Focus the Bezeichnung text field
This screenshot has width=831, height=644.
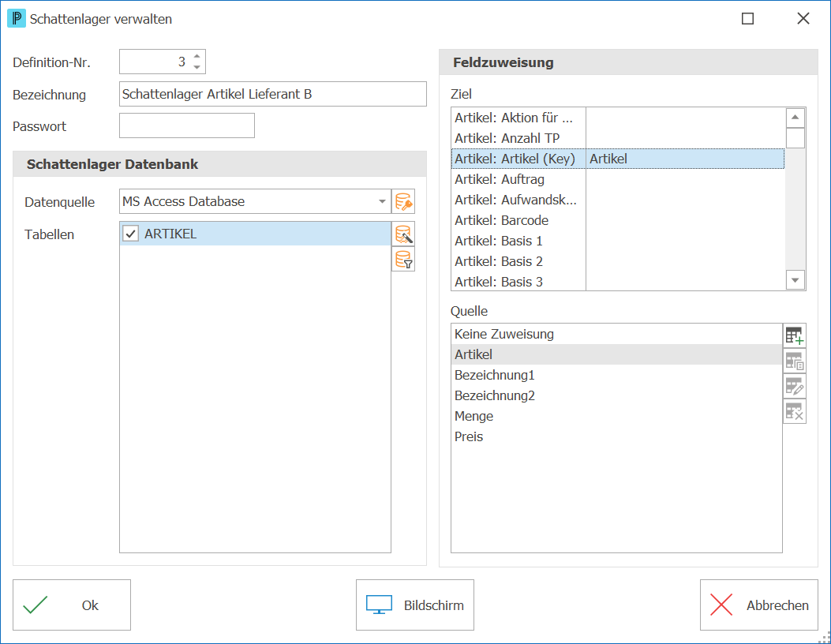(273, 94)
